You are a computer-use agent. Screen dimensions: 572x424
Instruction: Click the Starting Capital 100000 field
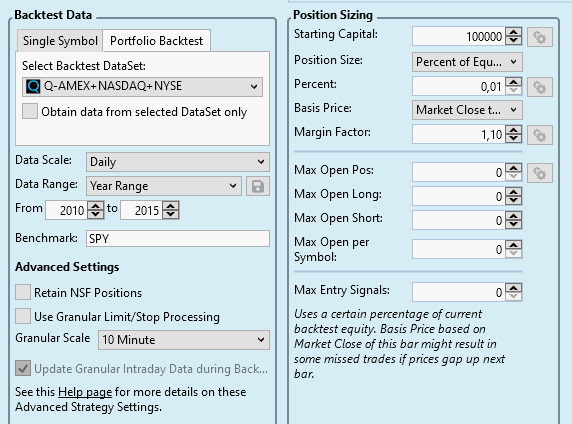(x=459, y=36)
